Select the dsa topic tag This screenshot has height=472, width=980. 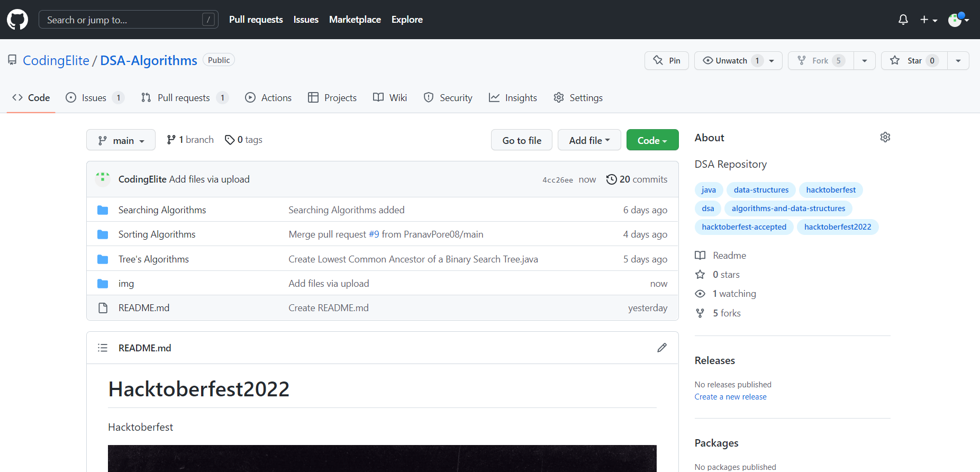point(708,208)
